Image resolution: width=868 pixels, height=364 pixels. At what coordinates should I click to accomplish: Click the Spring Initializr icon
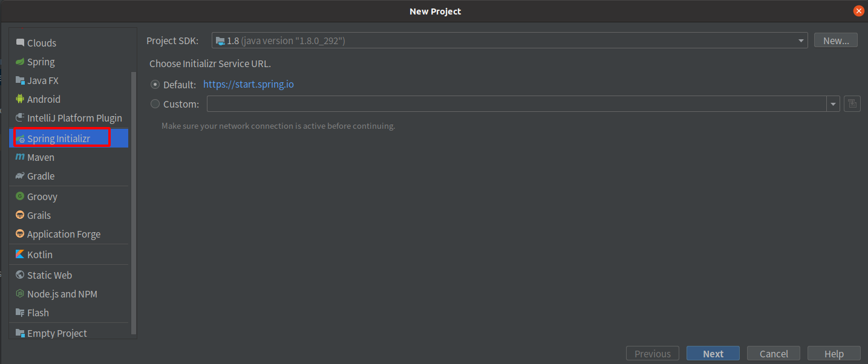tap(20, 138)
